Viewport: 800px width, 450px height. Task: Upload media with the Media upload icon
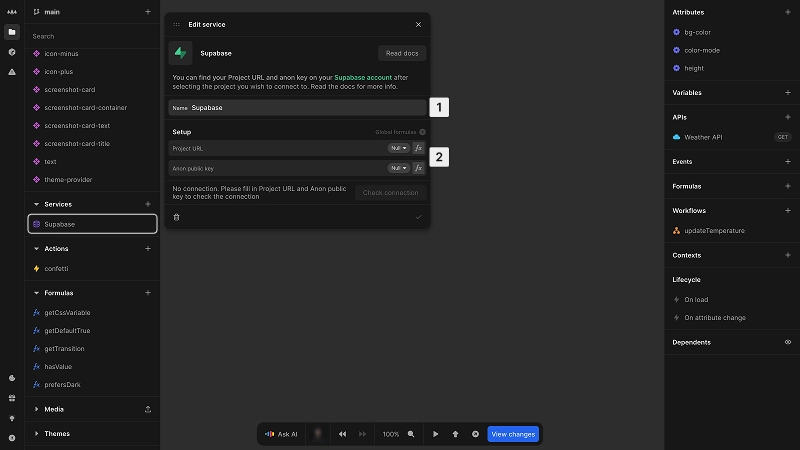tap(147, 409)
